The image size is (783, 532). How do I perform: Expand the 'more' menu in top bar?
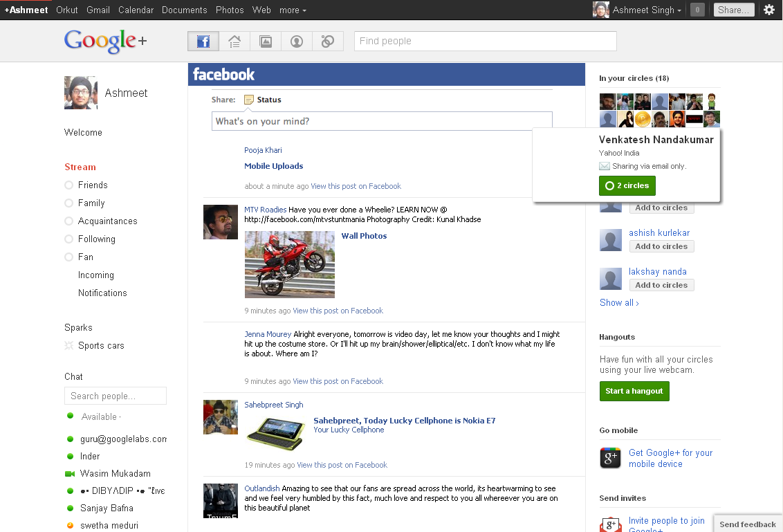point(293,10)
